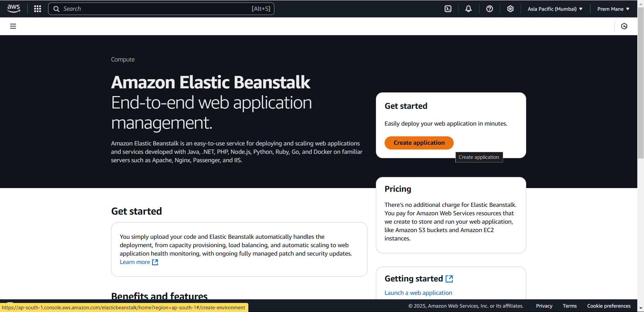
Task: Open the Terms footer link
Action: (x=570, y=306)
